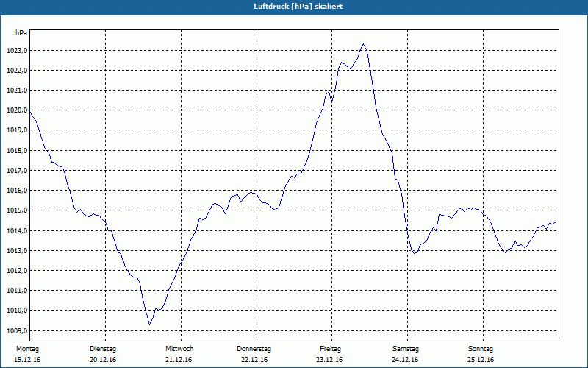Click the 'hPa' unit label

(21, 33)
